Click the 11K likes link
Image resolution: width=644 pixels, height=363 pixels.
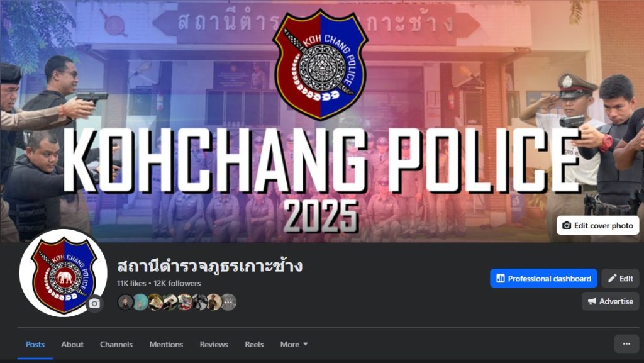pos(131,283)
